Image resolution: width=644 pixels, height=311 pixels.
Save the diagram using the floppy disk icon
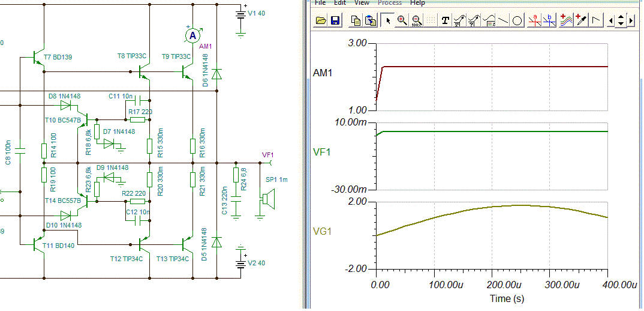(x=335, y=20)
